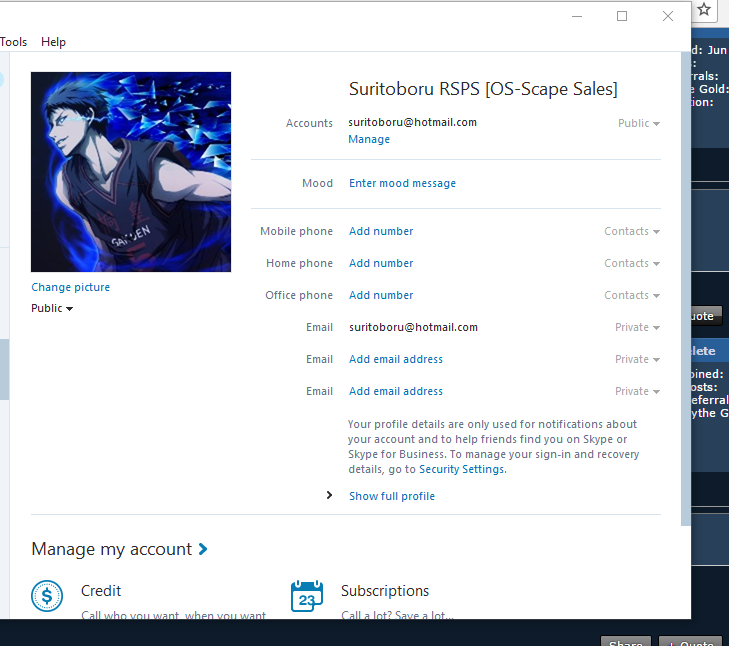Click Show full profile link
The width and height of the screenshot is (729, 646).
[x=392, y=496]
